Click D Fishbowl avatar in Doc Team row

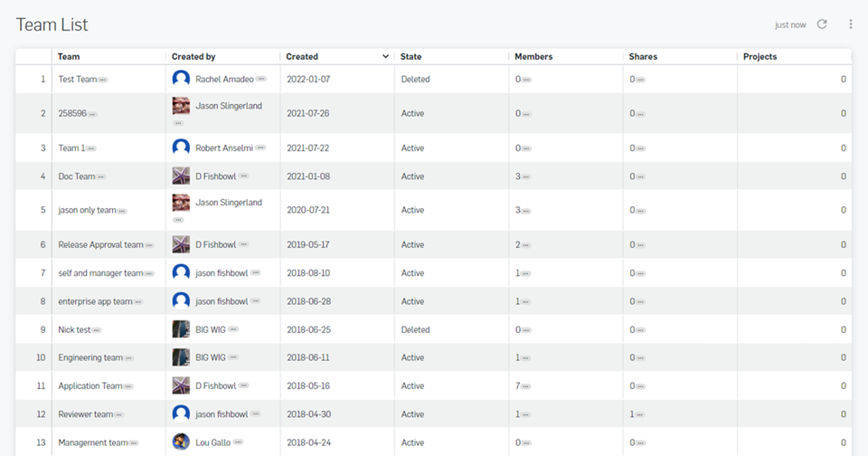(x=181, y=176)
